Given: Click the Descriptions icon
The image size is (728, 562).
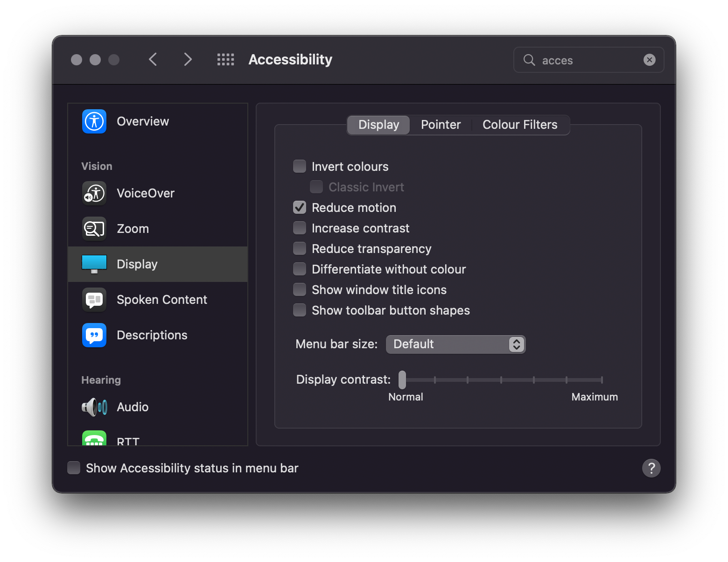Looking at the screenshot, I should point(94,335).
